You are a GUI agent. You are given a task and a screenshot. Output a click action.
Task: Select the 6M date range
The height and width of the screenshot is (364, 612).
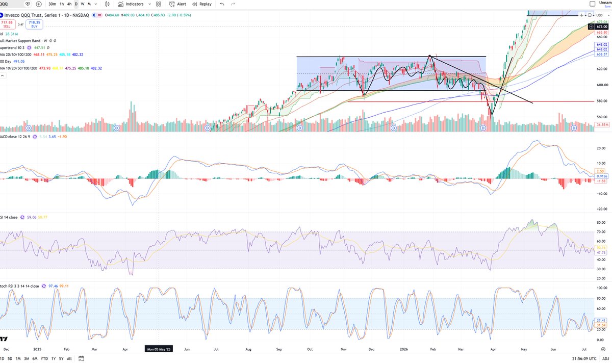click(x=35, y=358)
